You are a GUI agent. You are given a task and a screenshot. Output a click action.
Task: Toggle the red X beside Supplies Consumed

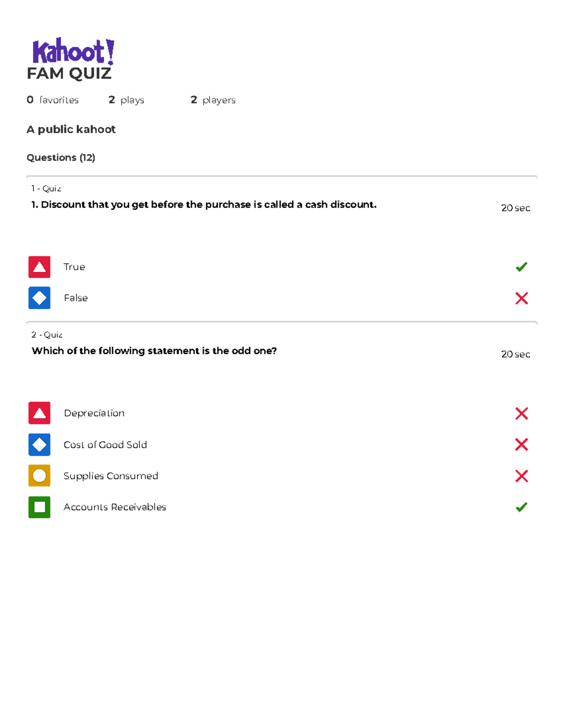521,475
